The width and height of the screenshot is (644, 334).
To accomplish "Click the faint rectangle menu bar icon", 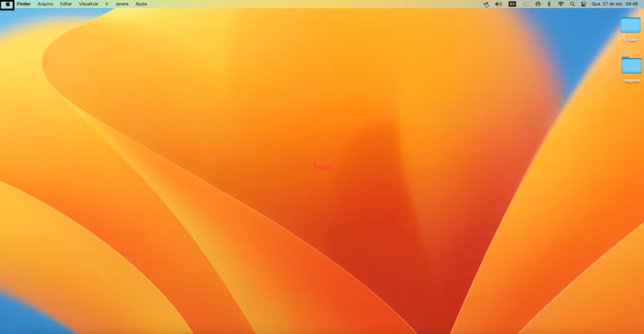I will [526, 4].
